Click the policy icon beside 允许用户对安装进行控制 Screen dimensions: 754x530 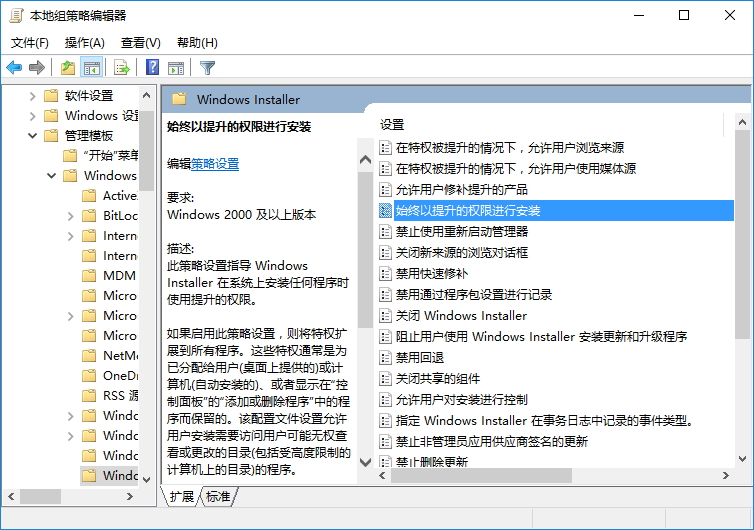pyautogui.click(x=385, y=400)
